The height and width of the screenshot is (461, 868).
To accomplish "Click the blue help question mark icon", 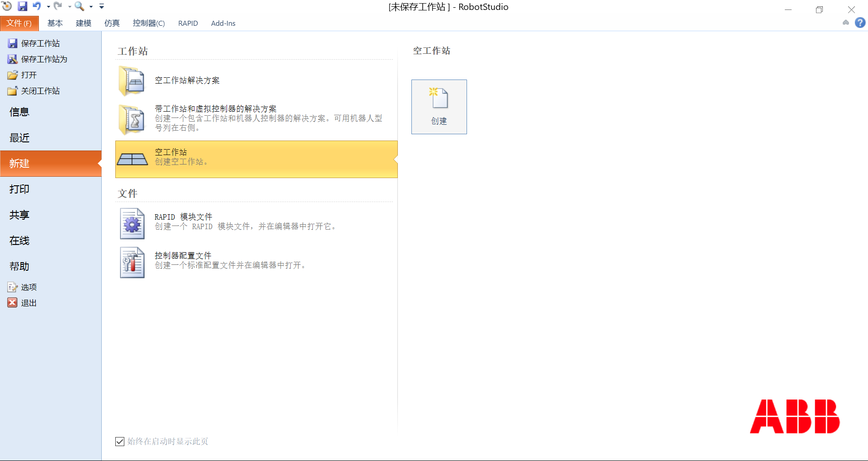I will pyautogui.click(x=860, y=23).
